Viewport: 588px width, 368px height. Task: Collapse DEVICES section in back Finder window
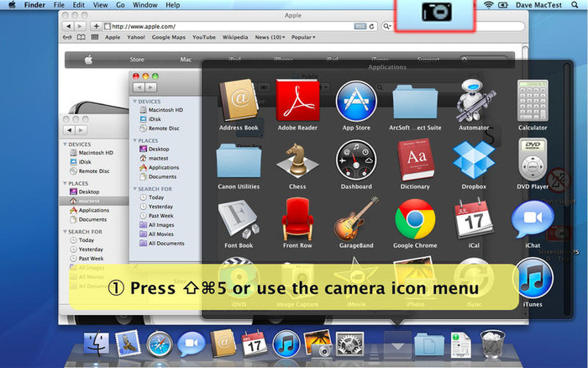click(65, 145)
